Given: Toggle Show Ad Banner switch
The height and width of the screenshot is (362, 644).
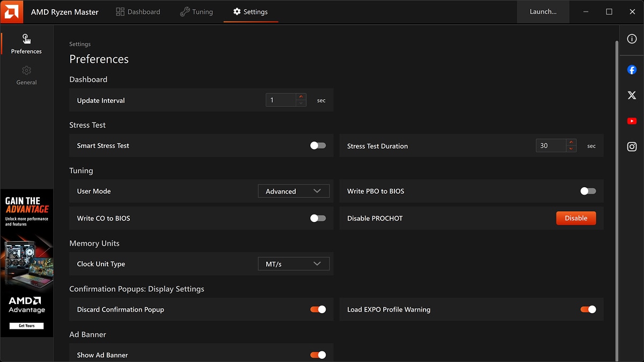Looking at the screenshot, I should (318, 355).
